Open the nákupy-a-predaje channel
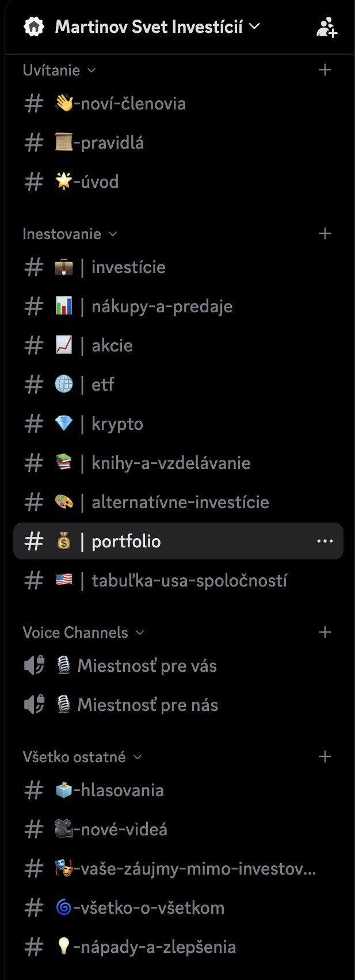The width and height of the screenshot is (355, 980). click(162, 307)
